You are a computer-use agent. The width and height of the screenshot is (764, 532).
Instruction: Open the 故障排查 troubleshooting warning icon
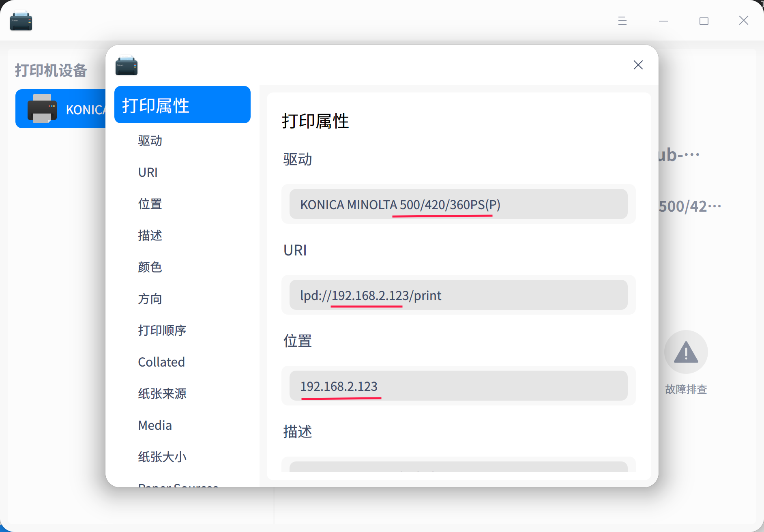(686, 352)
